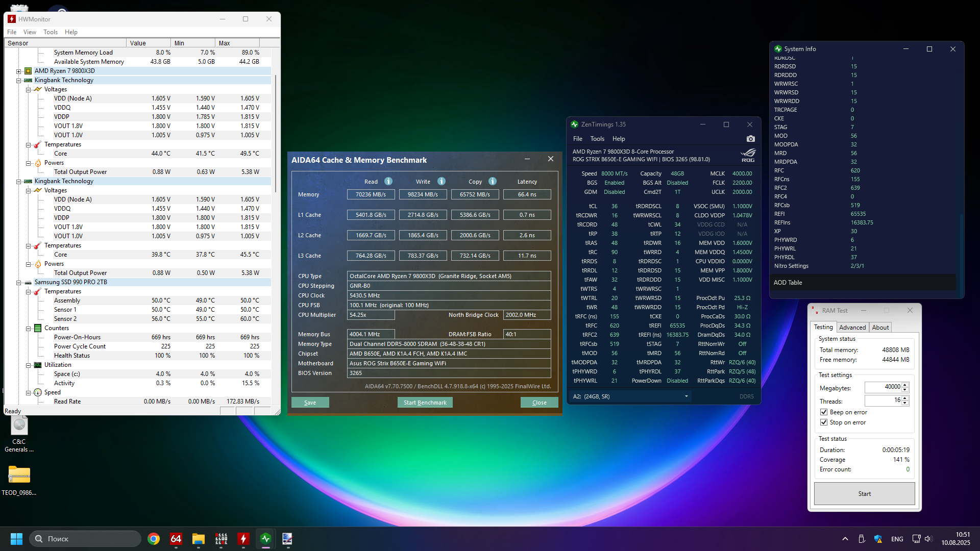Image resolution: width=980 pixels, height=551 pixels.
Task: Collapse Utilization node in HWMonitor
Action: (x=28, y=365)
